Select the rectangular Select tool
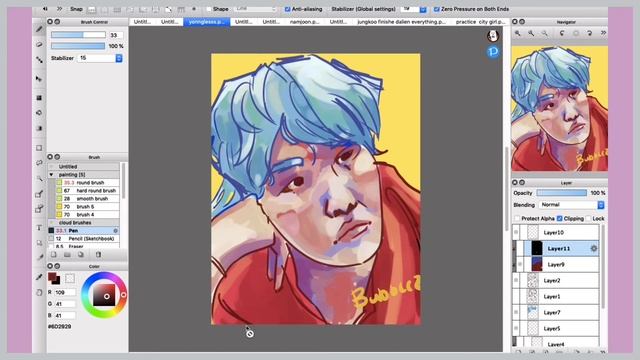This screenshot has width=640, height=360. 39,148
